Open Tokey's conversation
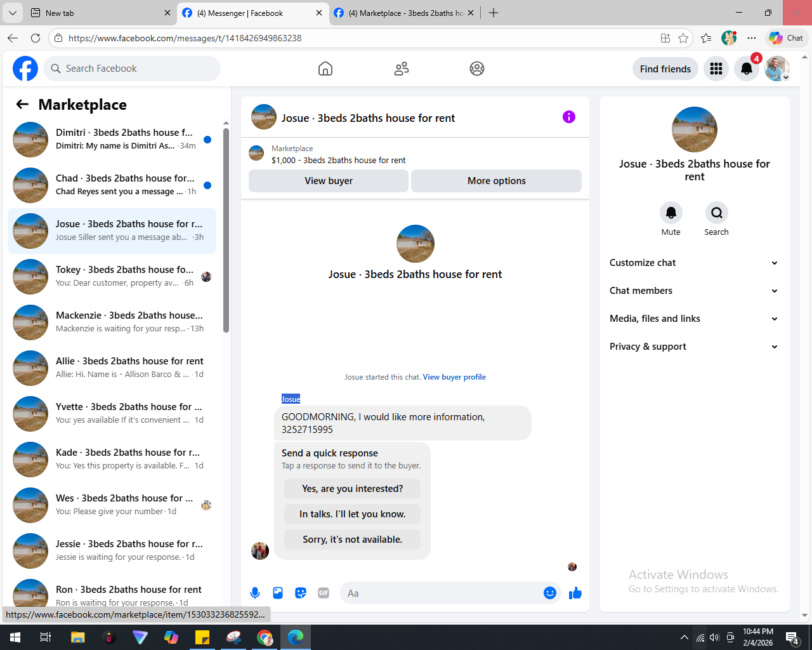Image resolution: width=812 pixels, height=650 pixels. (112, 277)
